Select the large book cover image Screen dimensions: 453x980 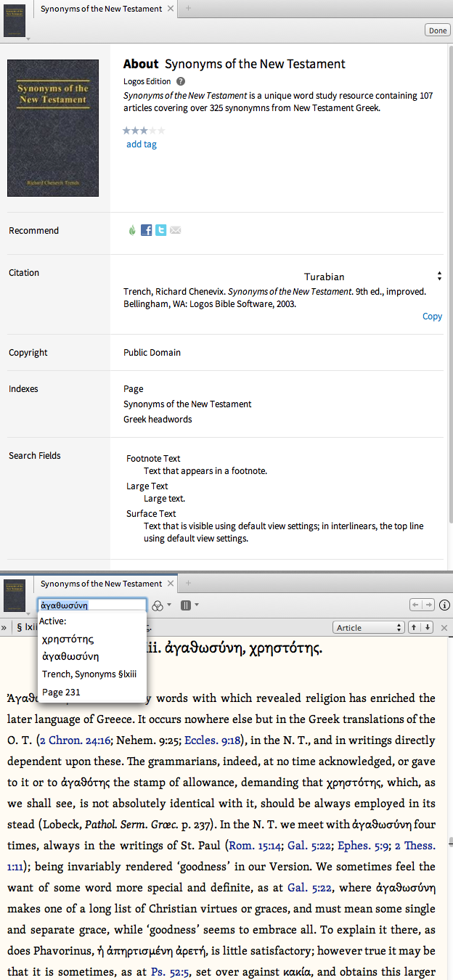click(x=53, y=128)
